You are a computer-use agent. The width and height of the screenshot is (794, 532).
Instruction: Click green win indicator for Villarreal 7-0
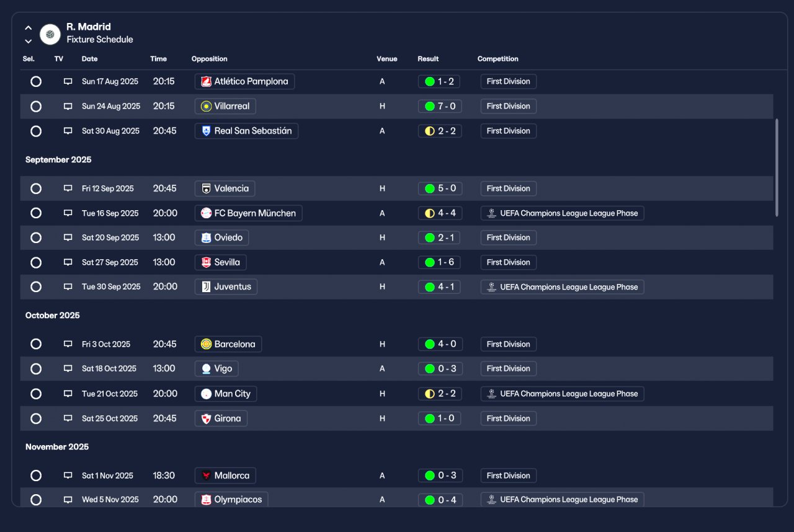pos(429,106)
